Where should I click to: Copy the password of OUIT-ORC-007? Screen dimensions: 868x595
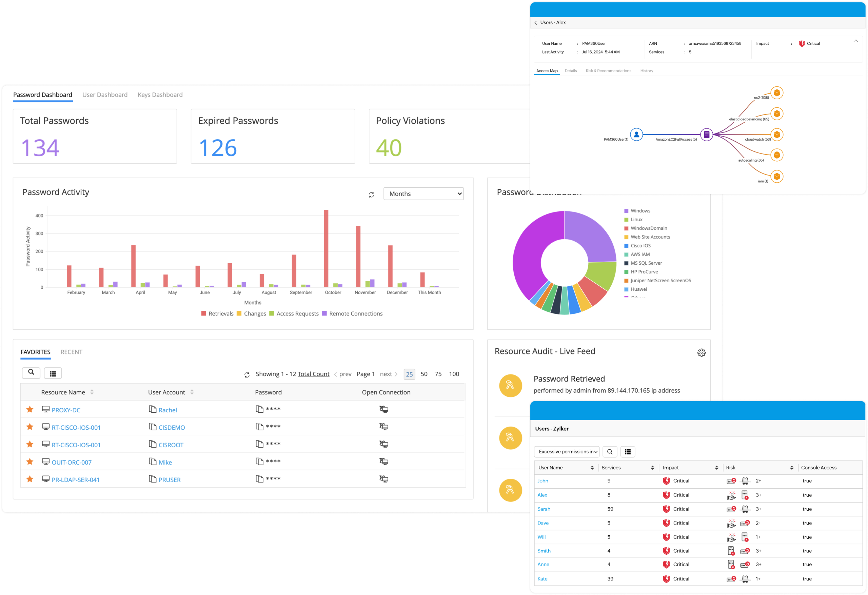click(x=259, y=462)
